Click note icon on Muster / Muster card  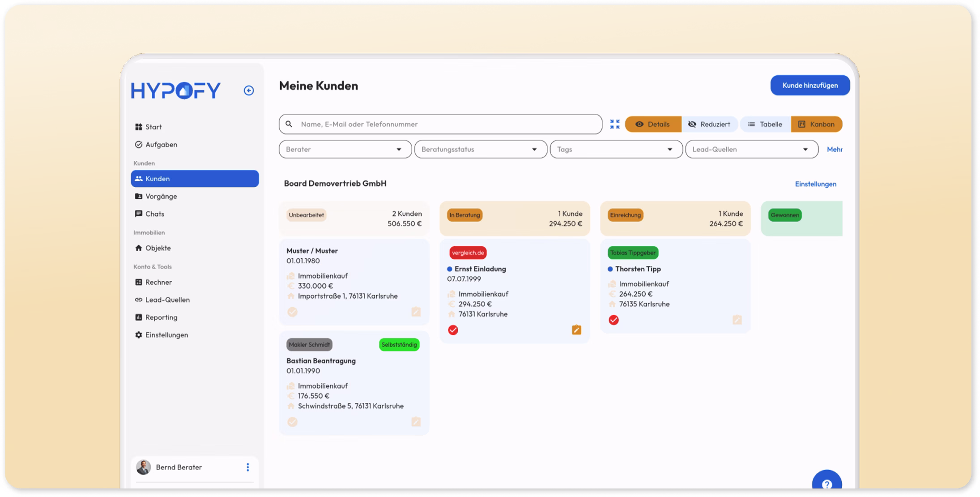pyautogui.click(x=416, y=312)
